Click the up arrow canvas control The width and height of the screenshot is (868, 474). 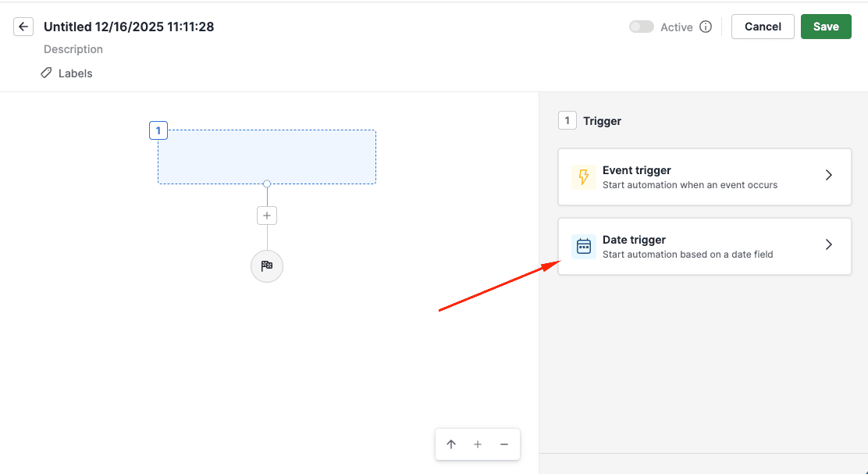(x=451, y=444)
